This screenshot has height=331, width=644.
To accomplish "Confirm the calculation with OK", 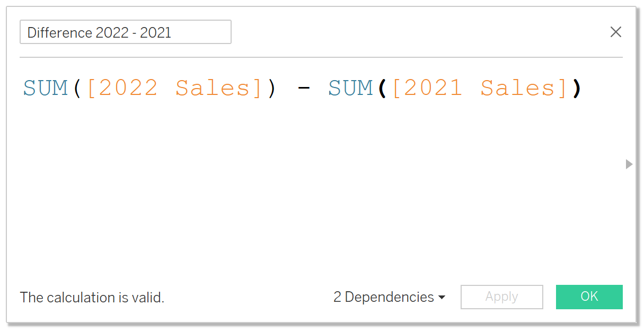I will pos(589,297).
